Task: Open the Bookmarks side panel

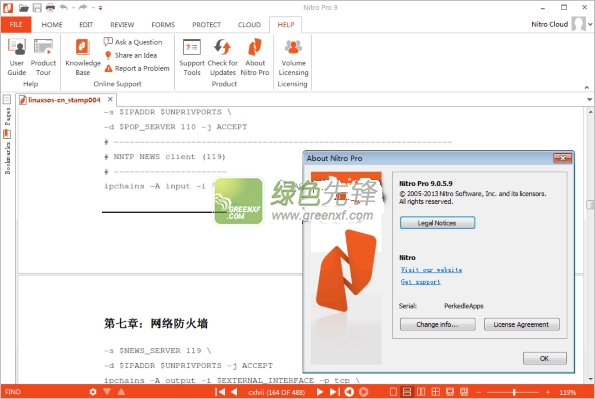Action: coord(7,153)
